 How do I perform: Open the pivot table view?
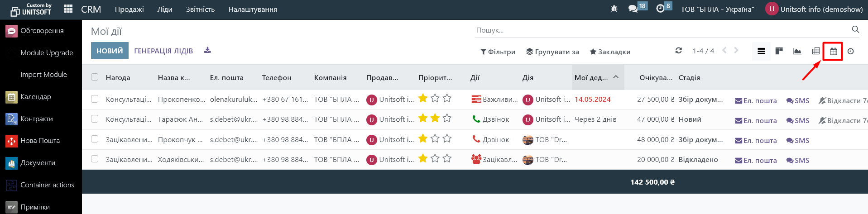(815, 51)
